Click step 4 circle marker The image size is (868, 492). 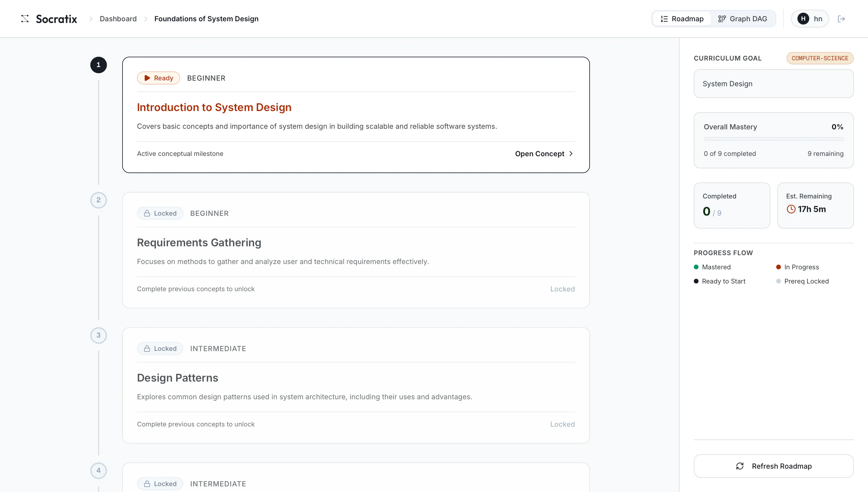click(x=99, y=470)
